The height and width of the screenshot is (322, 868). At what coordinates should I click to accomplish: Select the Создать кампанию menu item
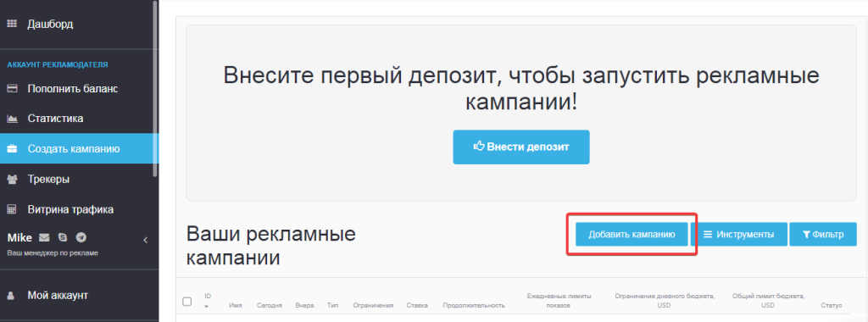point(79,148)
